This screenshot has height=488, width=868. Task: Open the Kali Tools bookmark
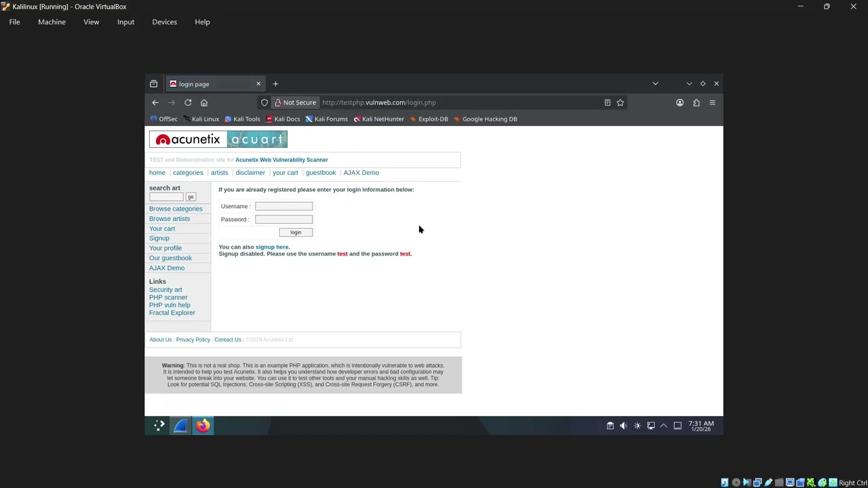242,119
